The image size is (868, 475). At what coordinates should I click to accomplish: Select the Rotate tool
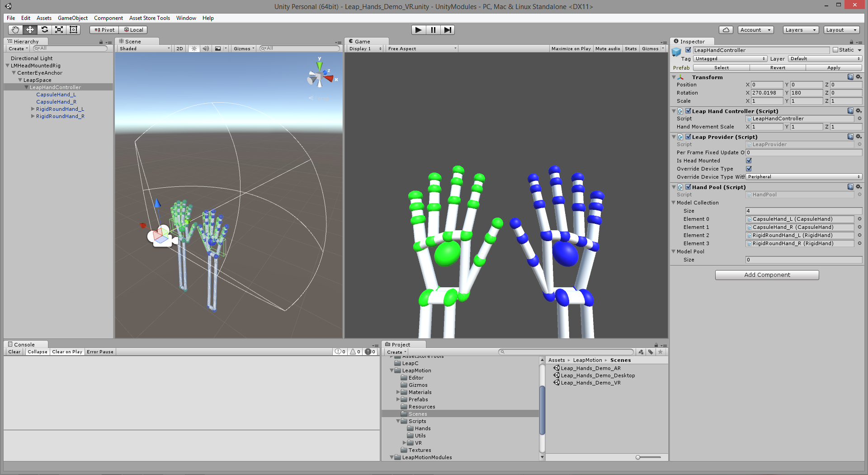(x=44, y=29)
